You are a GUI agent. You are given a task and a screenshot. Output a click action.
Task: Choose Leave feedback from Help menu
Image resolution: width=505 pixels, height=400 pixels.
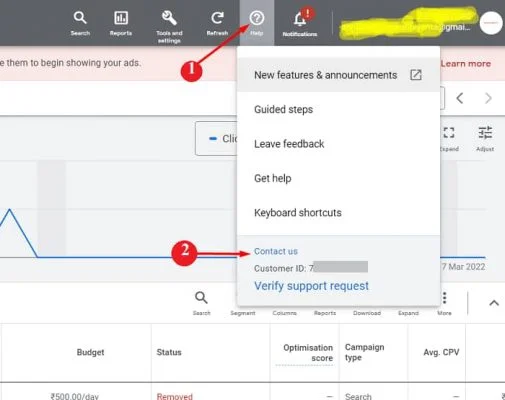(338, 144)
